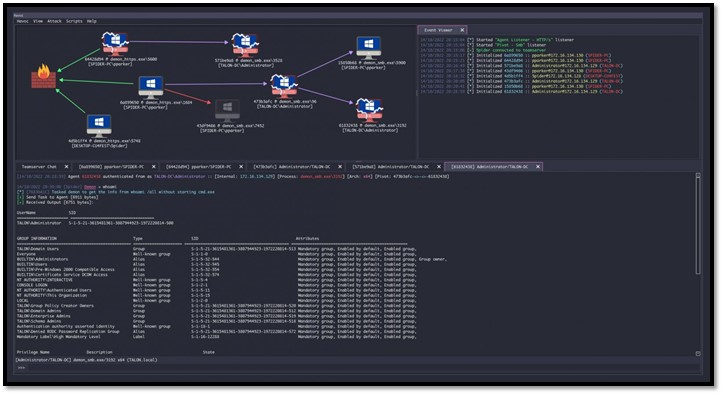
Task: Click the 'Send Task to Agent' console line
Action: (x=57, y=197)
